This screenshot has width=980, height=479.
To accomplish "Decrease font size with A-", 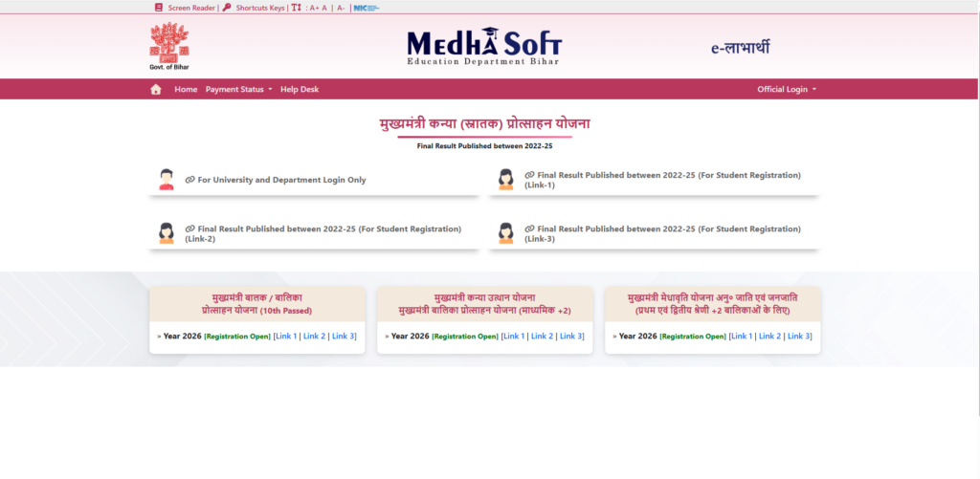I will click(341, 8).
